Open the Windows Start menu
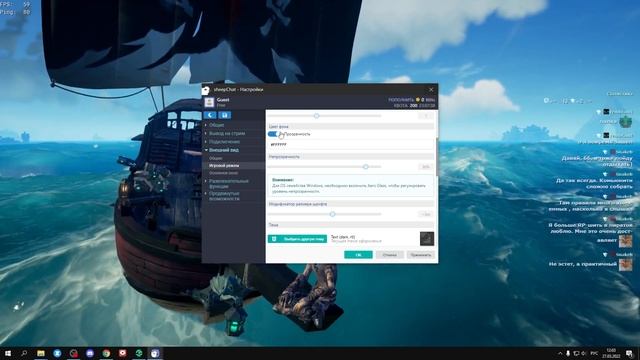Screen dimensions: 640x360 [8, 353]
